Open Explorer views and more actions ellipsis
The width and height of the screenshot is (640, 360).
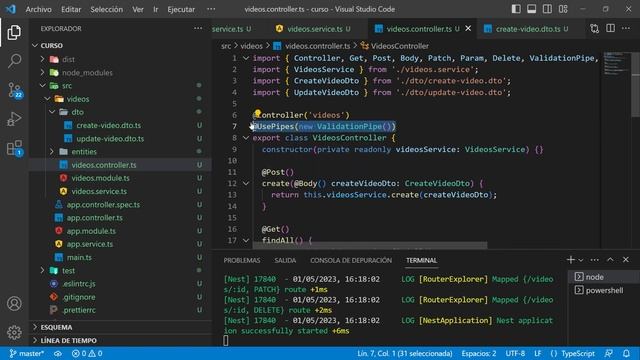click(198, 28)
